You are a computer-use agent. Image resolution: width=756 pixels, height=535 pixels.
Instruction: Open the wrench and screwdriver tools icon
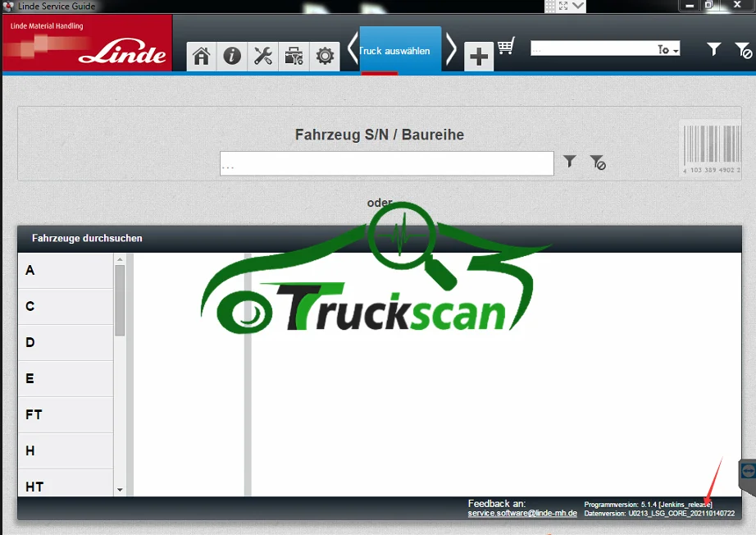point(262,56)
